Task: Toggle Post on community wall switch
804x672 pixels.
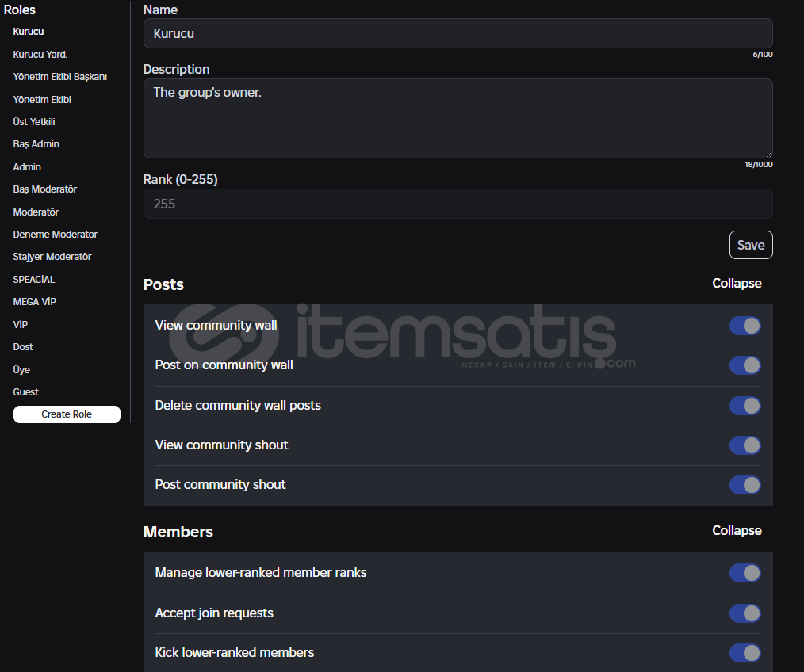Action: point(745,365)
